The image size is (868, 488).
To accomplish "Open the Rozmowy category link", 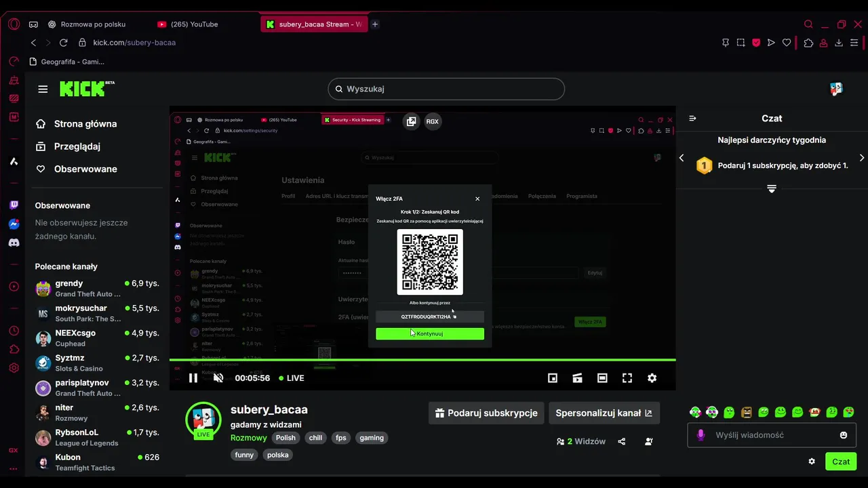I will [x=249, y=438].
